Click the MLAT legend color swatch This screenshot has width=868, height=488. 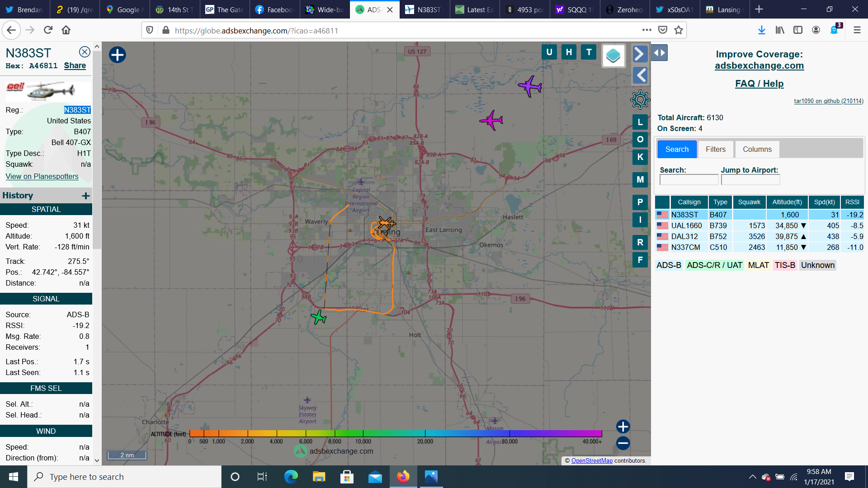click(758, 265)
